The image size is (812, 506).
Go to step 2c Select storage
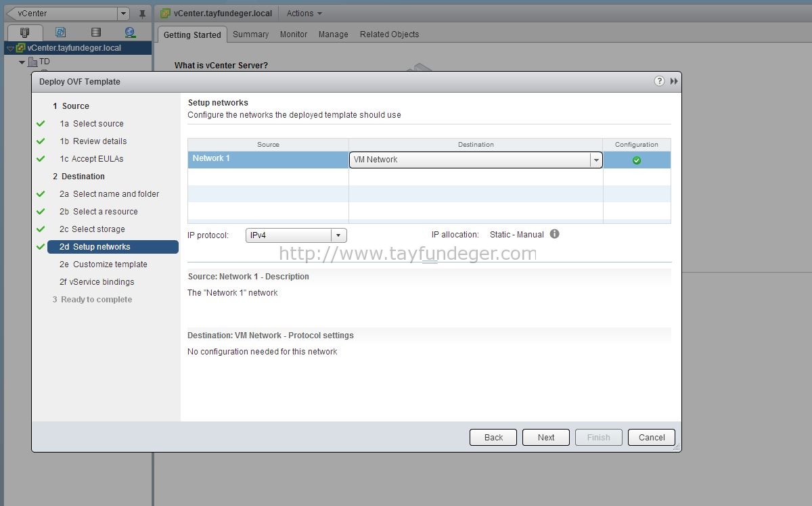click(x=92, y=229)
